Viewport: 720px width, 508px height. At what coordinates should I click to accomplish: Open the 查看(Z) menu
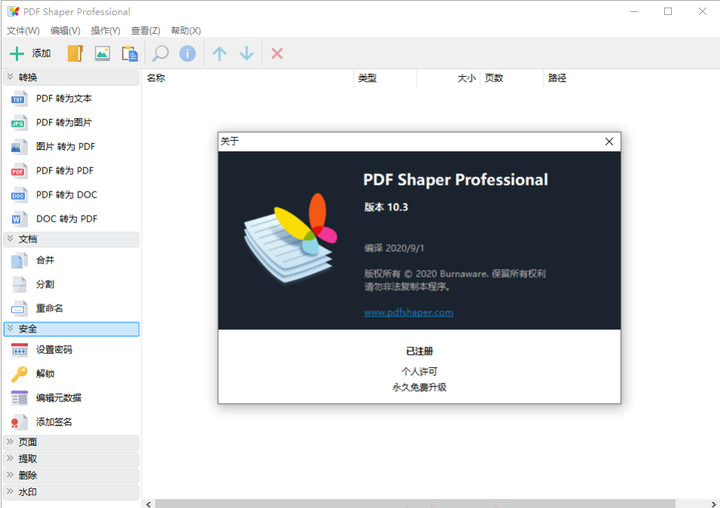pyautogui.click(x=146, y=31)
